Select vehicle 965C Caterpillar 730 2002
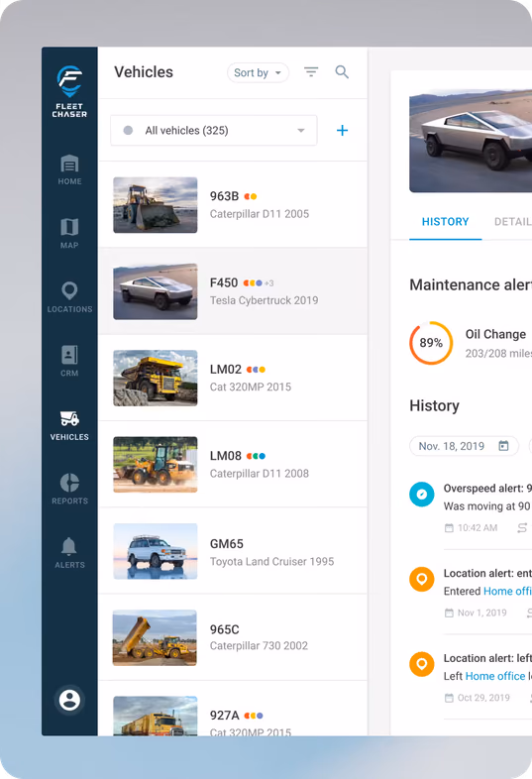This screenshot has height=779, width=532. tap(233, 637)
